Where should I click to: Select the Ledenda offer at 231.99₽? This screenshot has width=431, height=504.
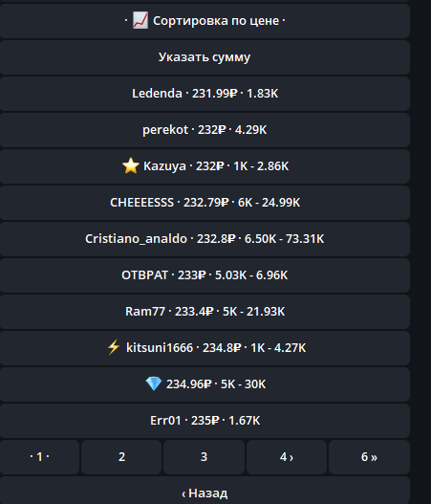click(205, 94)
